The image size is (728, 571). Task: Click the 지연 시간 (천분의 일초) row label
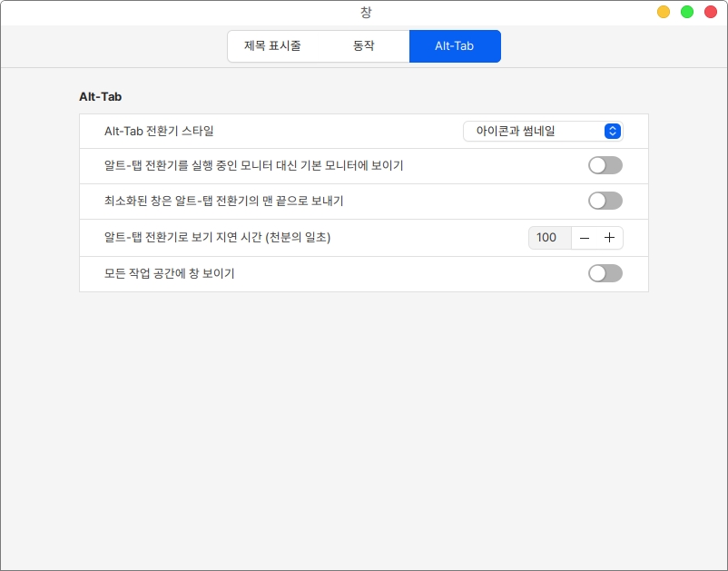tap(217, 238)
